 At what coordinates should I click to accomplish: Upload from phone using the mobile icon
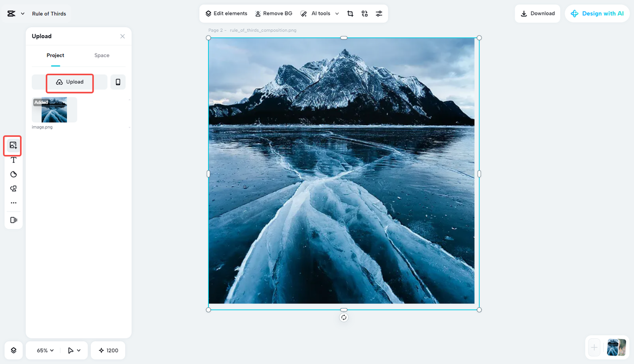[x=117, y=82]
